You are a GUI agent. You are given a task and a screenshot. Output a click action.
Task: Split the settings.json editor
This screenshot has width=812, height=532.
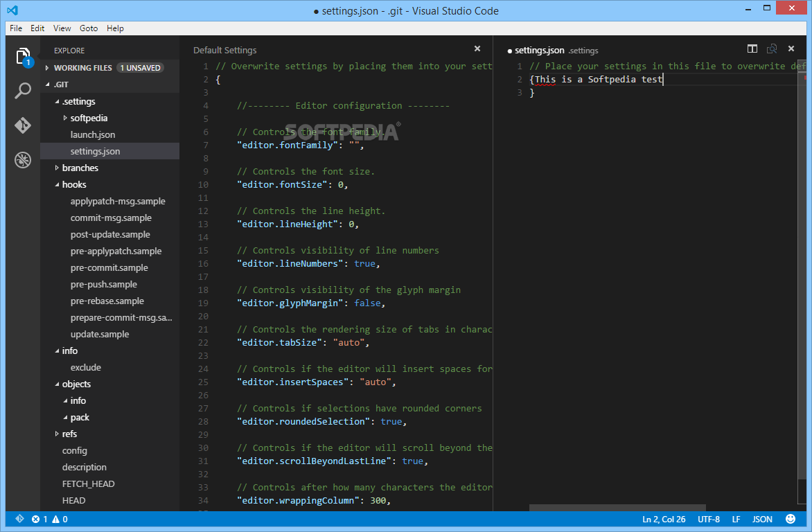[752, 48]
